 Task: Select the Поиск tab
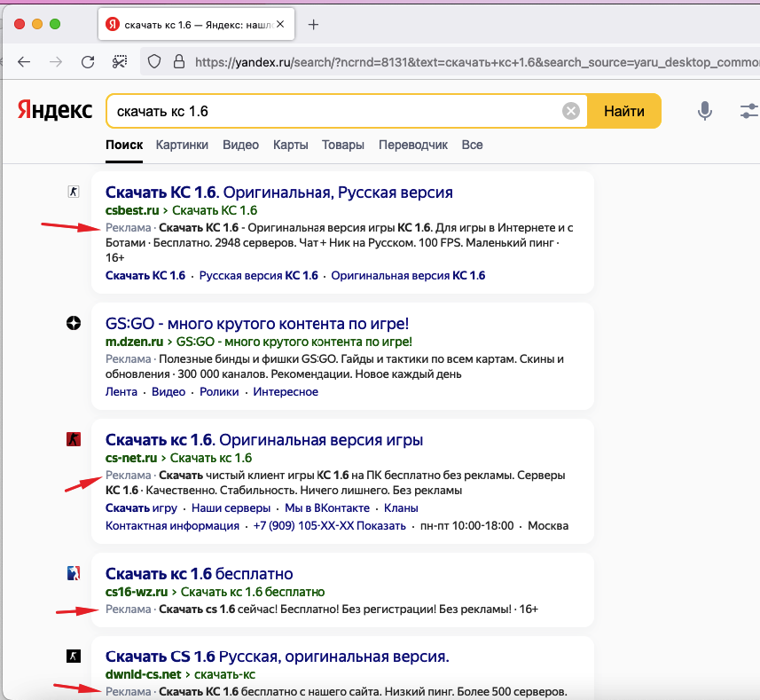click(x=124, y=145)
